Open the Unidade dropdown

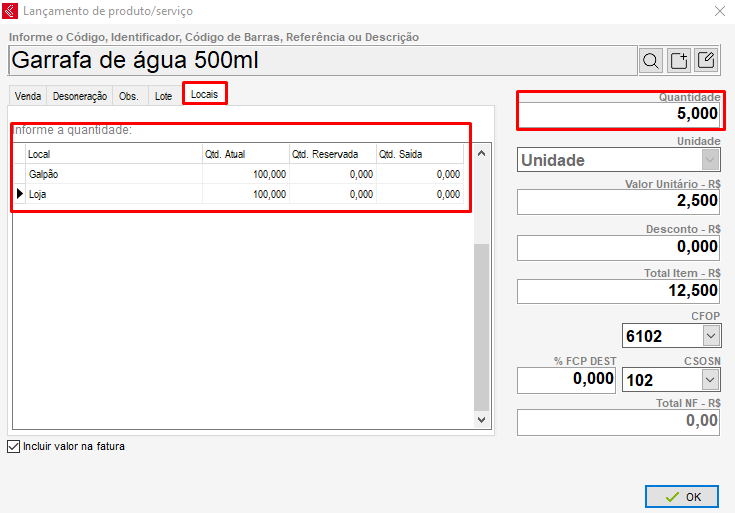pyautogui.click(x=710, y=160)
